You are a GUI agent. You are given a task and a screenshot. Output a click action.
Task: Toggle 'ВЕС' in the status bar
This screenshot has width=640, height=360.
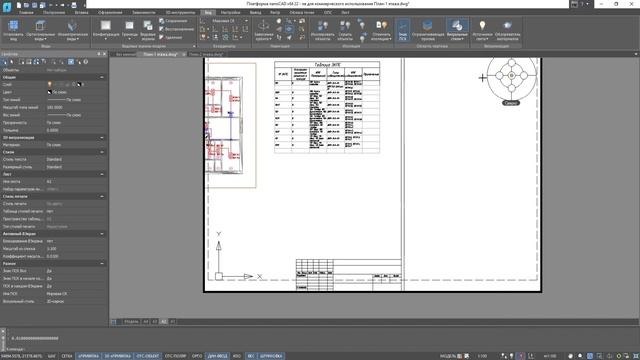pos(251,356)
